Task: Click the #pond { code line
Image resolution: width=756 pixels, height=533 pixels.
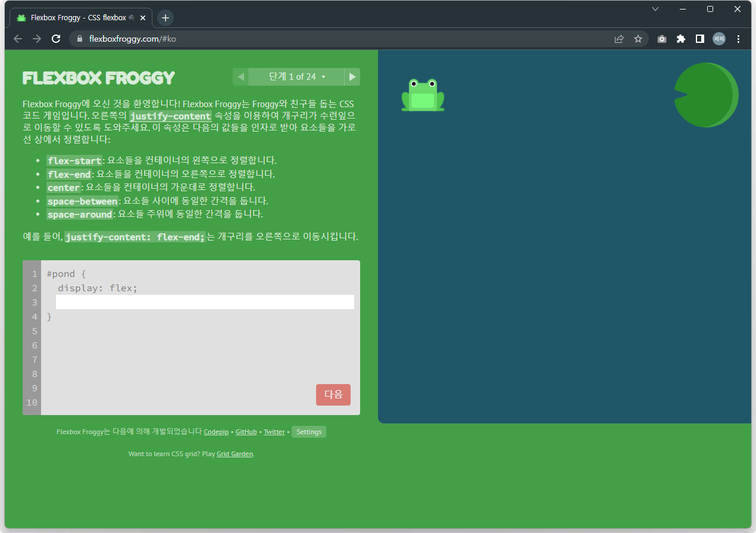Action: (x=67, y=274)
